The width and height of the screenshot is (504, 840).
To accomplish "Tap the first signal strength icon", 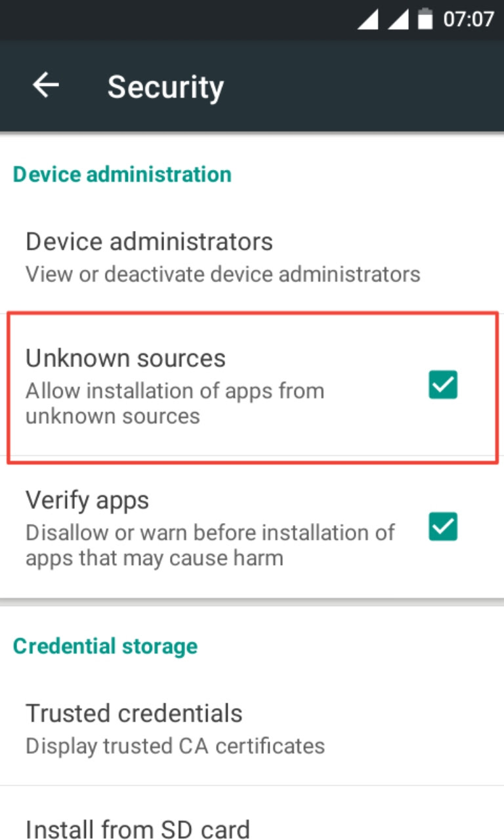I will point(367,20).
